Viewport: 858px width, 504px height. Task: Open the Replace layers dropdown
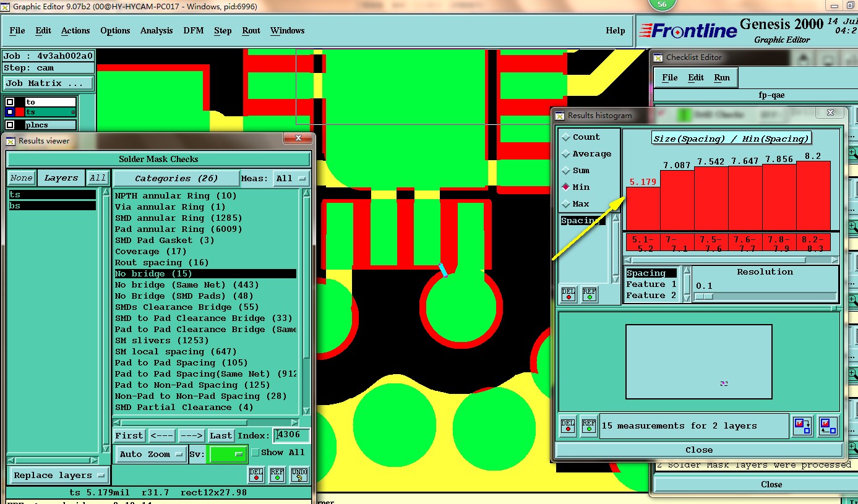click(59, 476)
